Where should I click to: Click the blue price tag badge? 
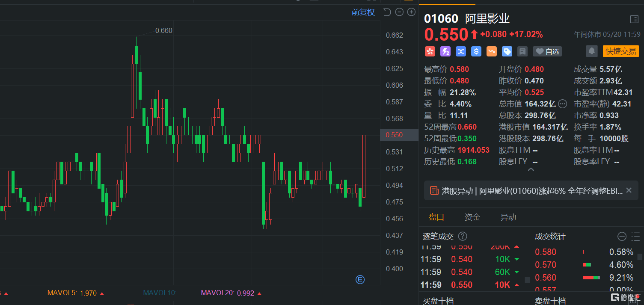pos(507,51)
